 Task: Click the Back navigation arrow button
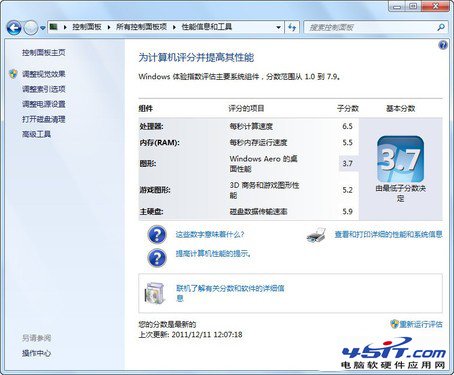[14, 28]
